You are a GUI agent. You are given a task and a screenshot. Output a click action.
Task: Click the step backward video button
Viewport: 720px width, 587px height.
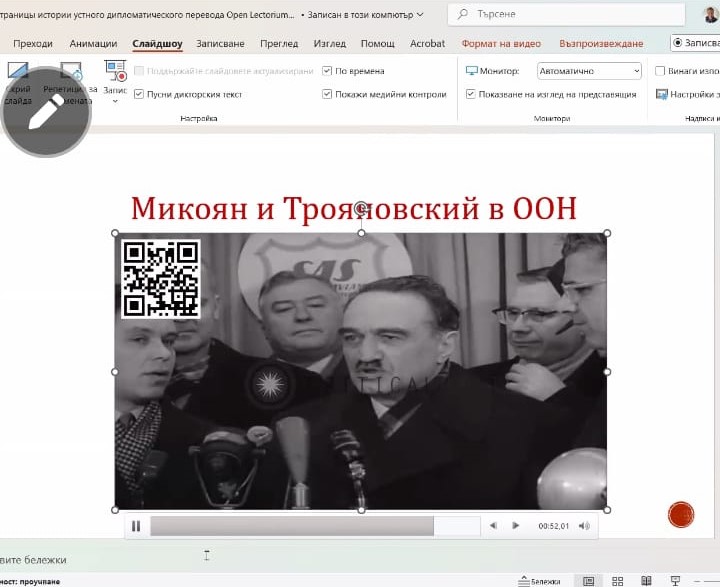[x=493, y=526]
